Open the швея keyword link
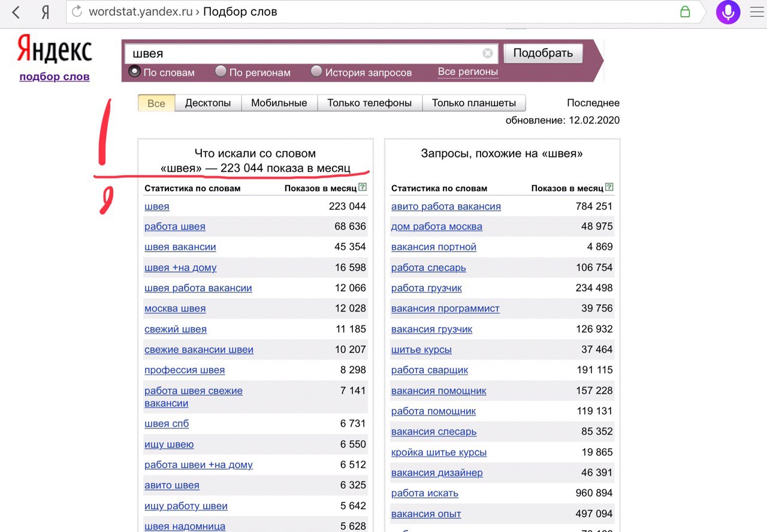This screenshot has height=532, width=767. (x=157, y=207)
